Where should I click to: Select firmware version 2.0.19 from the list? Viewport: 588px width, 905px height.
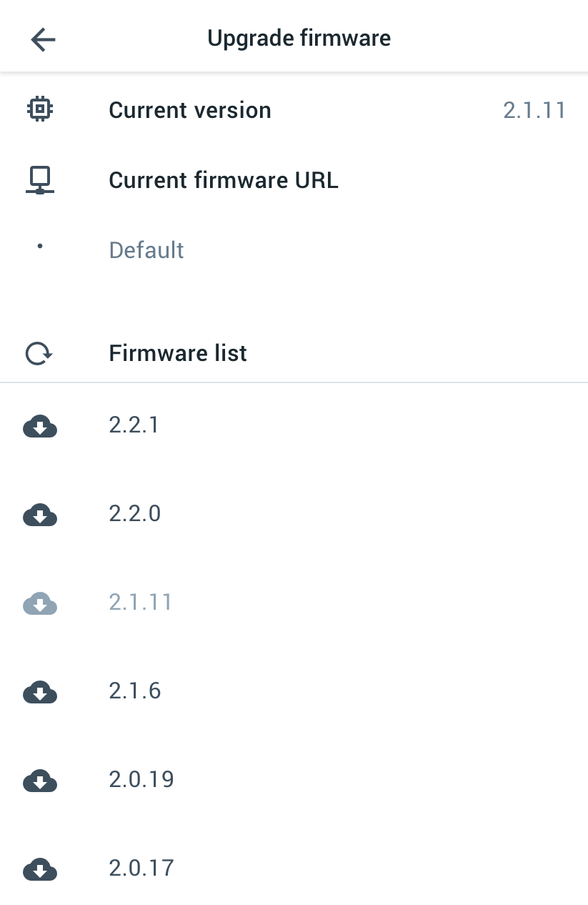click(x=141, y=780)
